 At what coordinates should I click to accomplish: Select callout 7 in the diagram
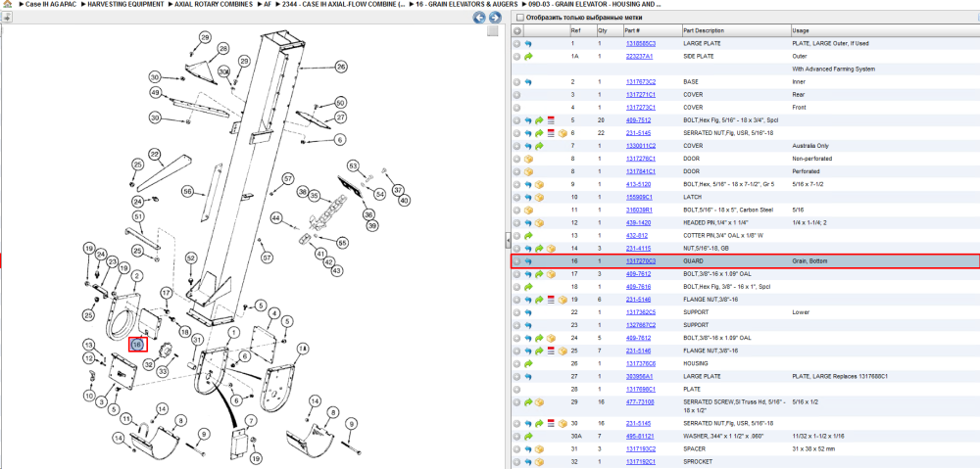tap(251, 419)
